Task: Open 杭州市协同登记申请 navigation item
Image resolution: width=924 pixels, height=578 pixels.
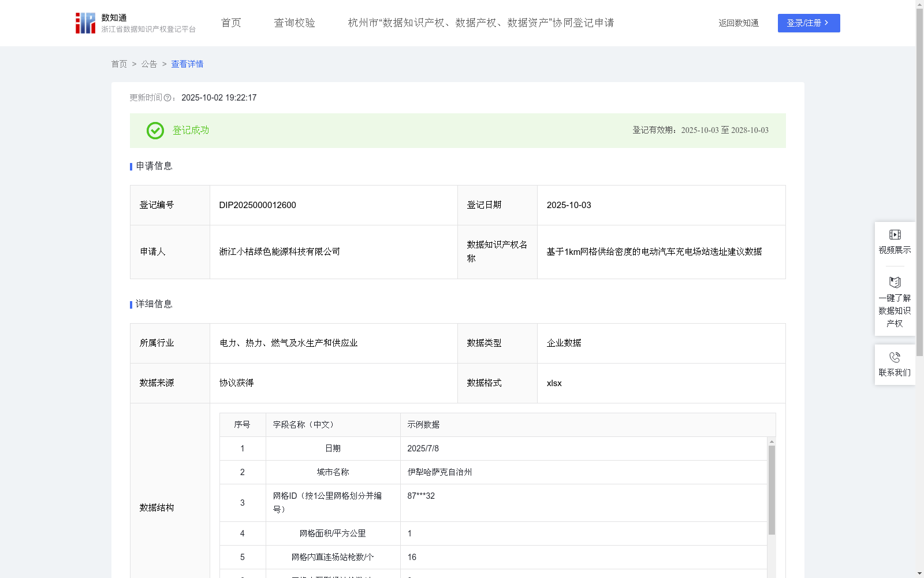Action: point(481,23)
